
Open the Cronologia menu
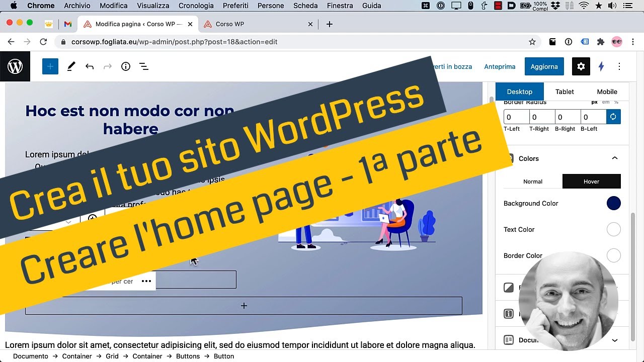pyautogui.click(x=196, y=6)
